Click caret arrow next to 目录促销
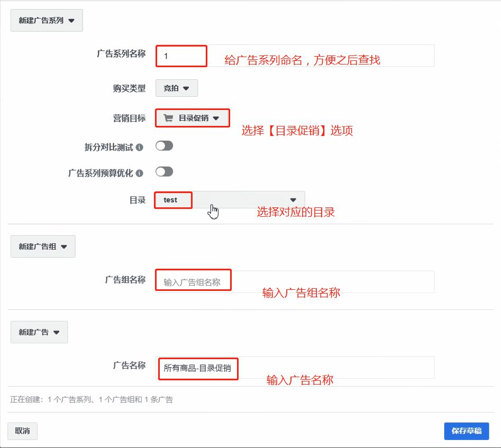The height and width of the screenshot is (448, 501). tap(216, 118)
